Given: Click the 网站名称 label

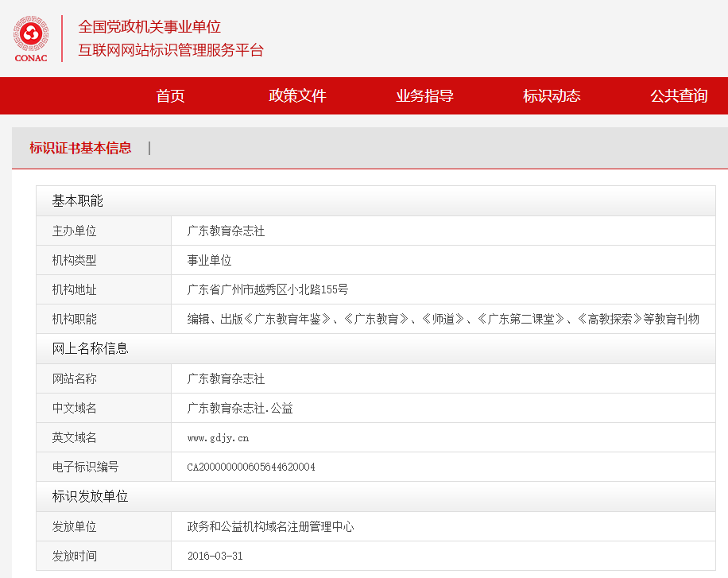Looking at the screenshot, I should [x=74, y=378].
